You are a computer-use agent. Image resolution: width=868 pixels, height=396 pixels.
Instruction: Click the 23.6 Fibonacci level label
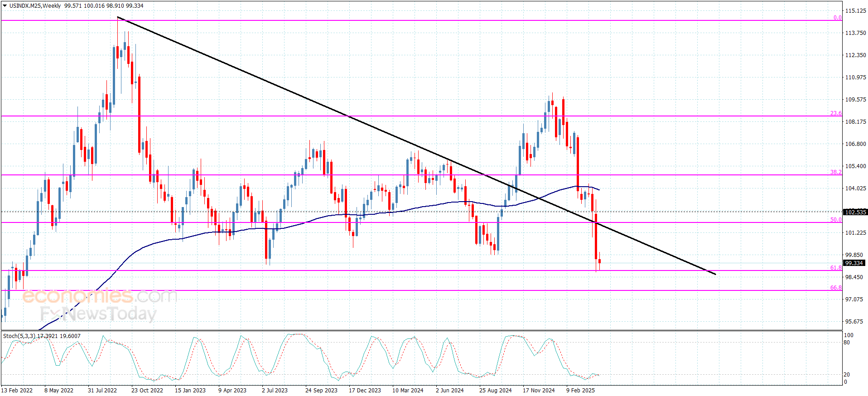coord(836,113)
